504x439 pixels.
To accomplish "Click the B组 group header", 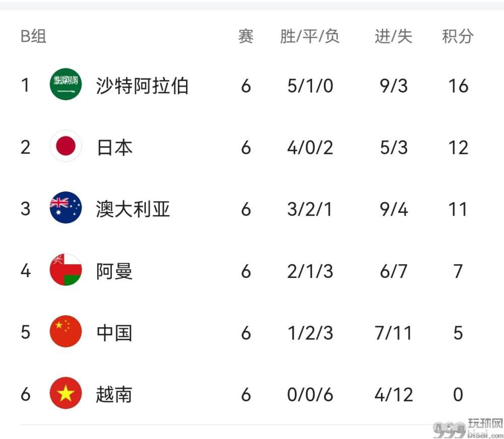I will [x=33, y=36].
